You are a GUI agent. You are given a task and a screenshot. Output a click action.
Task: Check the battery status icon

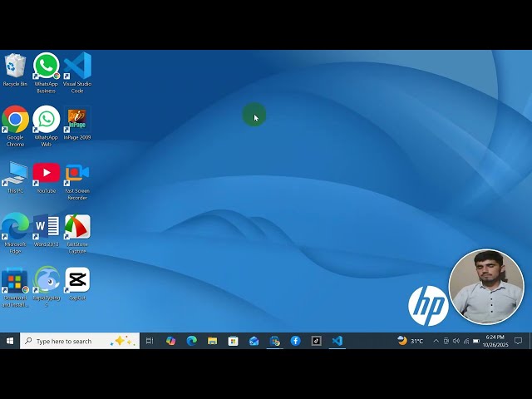476,341
